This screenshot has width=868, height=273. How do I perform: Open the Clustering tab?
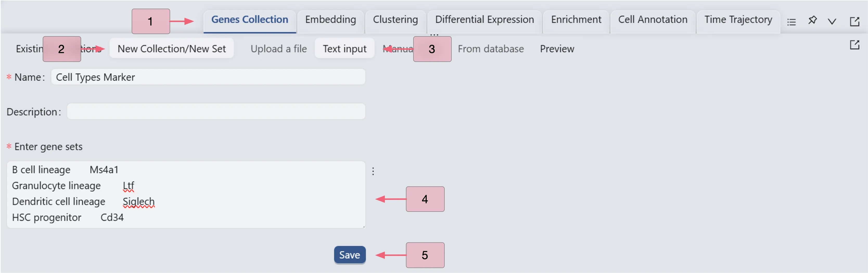click(x=395, y=20)
